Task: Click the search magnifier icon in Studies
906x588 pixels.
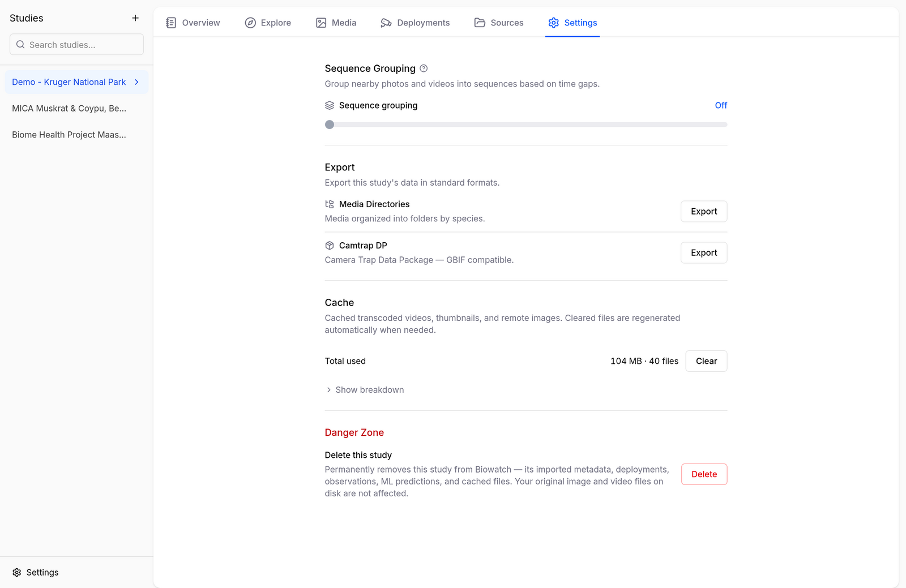Action: pos(20,45)
